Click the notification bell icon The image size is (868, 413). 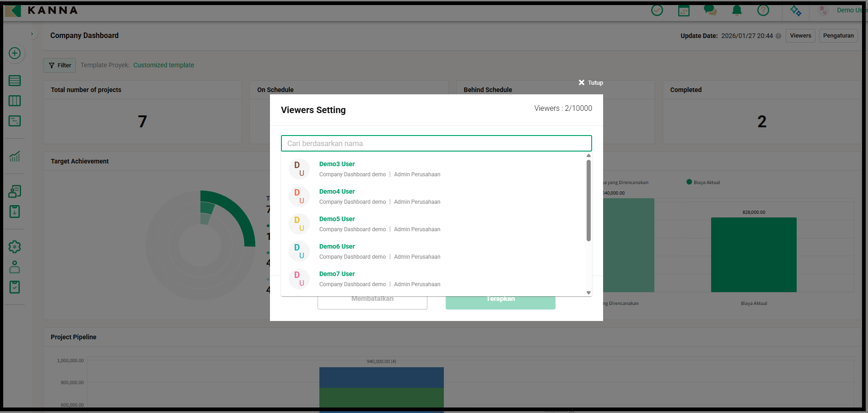pyautogui.click(x=737, y=10)
